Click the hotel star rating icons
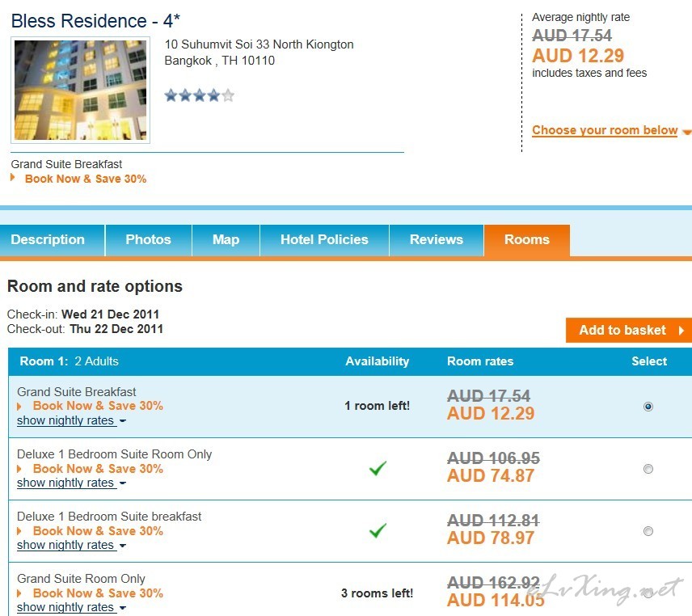This screenshot has height=616, width=692. pos(199,95)
